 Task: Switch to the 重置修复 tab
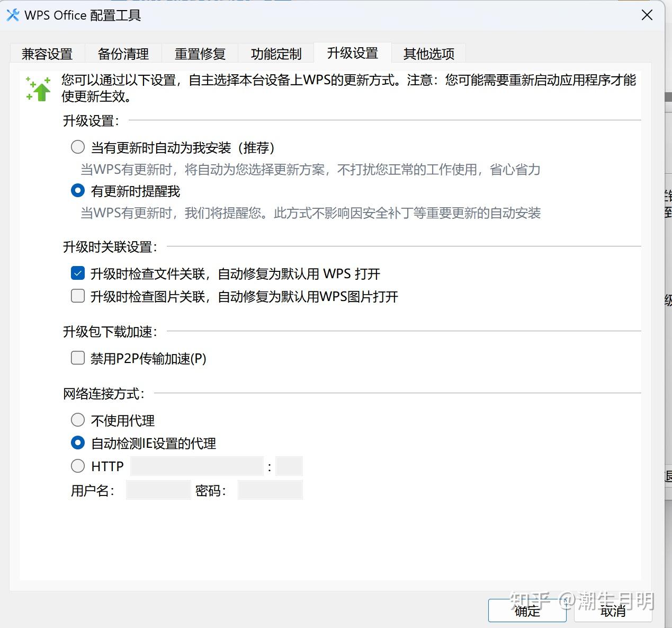pyautogui.click(x=200, y=53)
